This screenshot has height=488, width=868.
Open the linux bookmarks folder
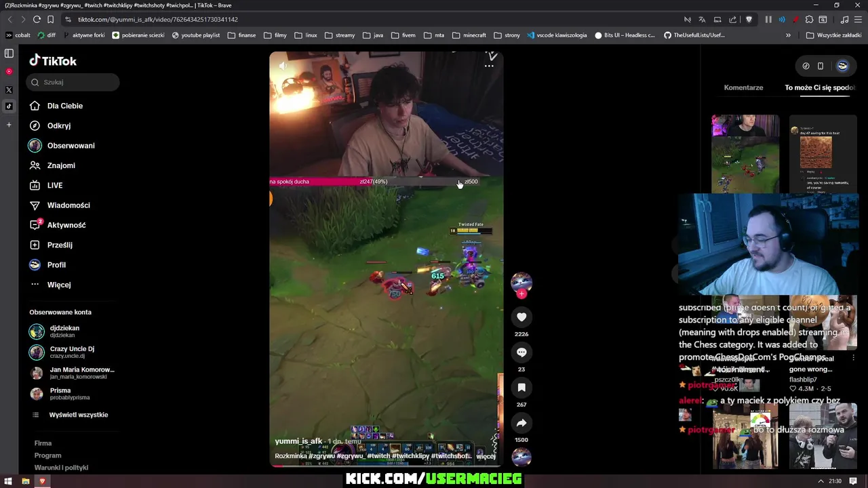[x=306, y=35]
